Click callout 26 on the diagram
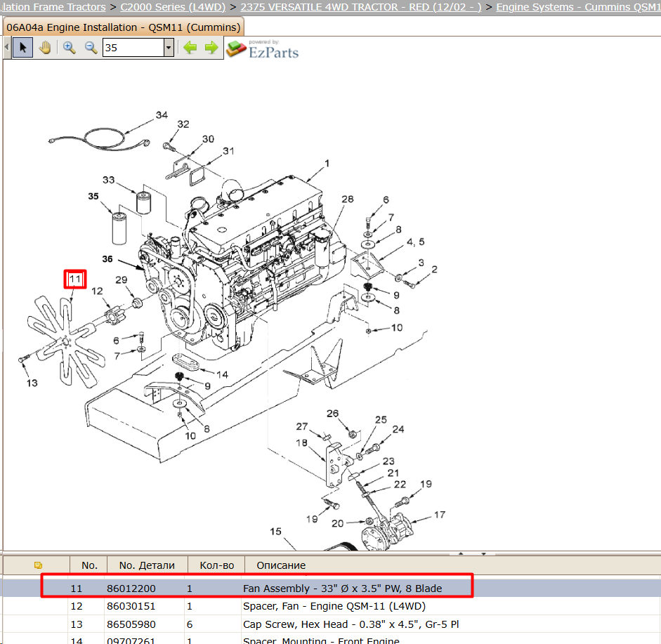This screenshot has height=644, width=661. (x=333, y=414)
